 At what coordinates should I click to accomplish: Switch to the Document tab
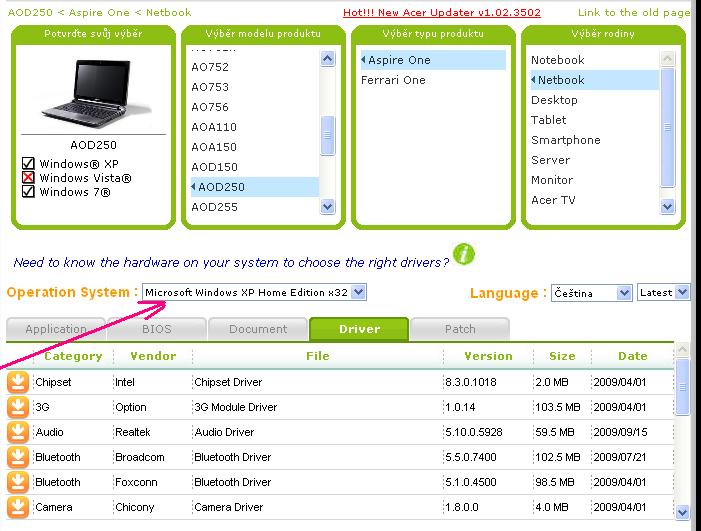(258, 329)
